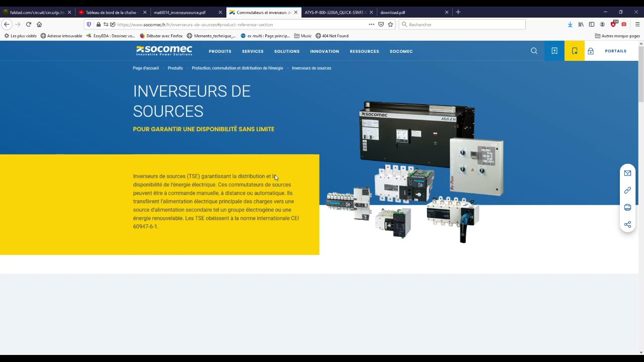Send page by email icon

point(627,173)
